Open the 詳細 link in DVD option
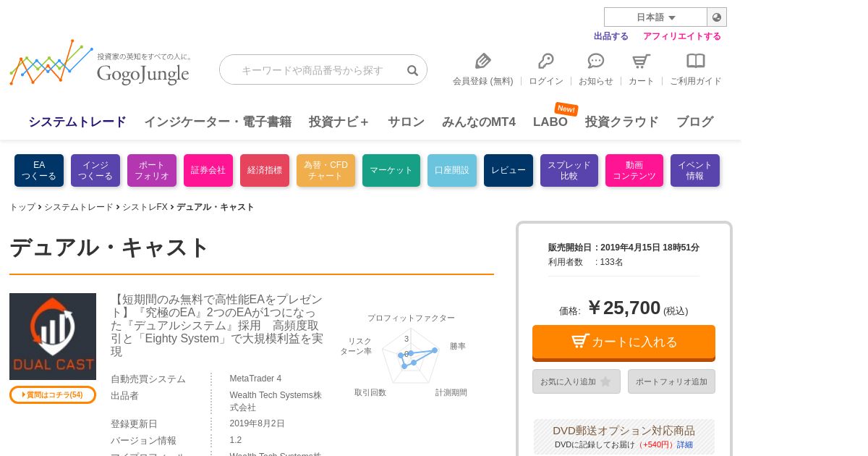868x456 pixels. coord(685,444)
